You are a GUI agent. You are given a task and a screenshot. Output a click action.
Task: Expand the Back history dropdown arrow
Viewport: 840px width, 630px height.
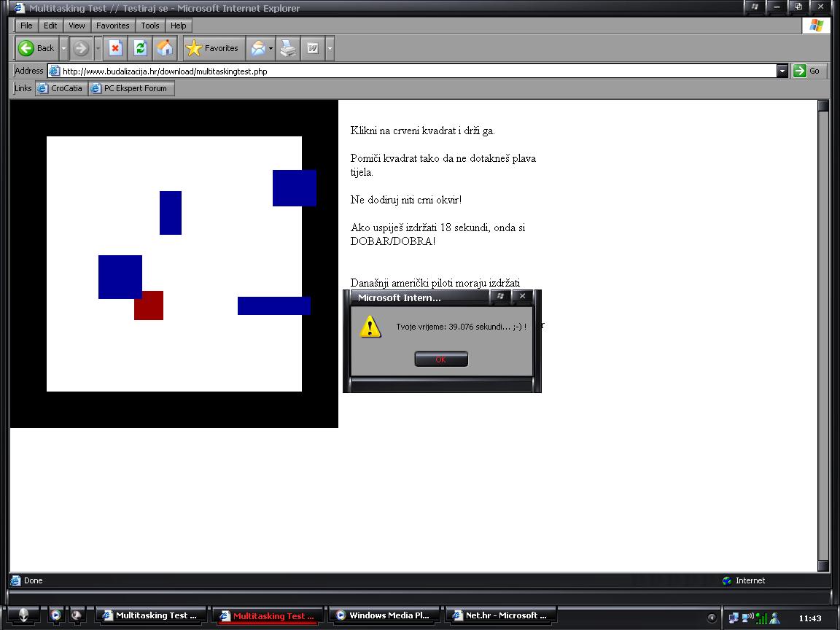[x=63, y=48]
